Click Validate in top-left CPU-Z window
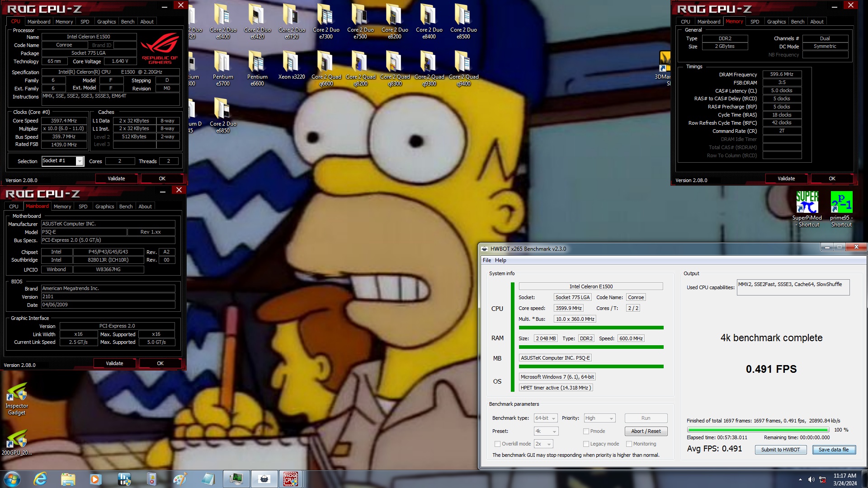Image resolution: width=868 pixels, height=488 pixels. 116,178
